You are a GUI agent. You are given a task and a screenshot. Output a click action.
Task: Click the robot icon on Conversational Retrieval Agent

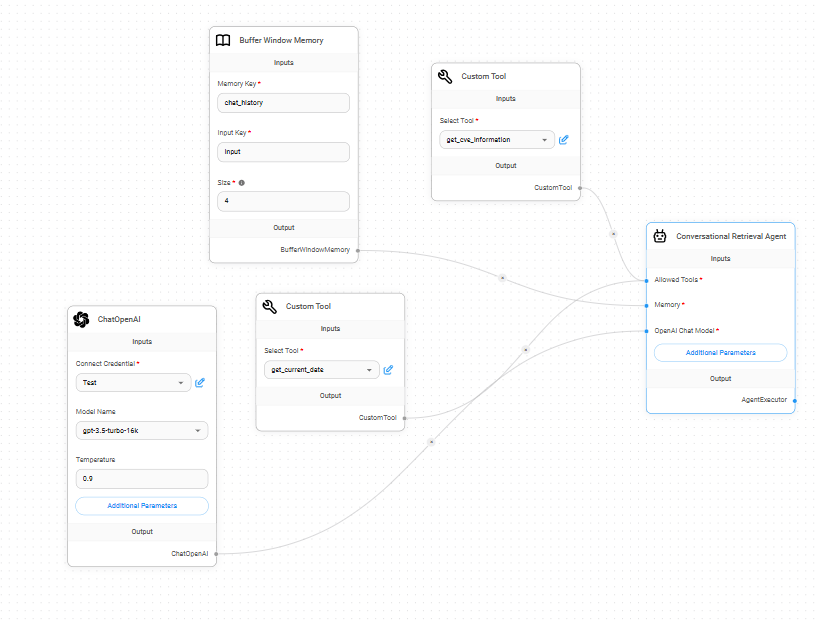tap(660, 237)
